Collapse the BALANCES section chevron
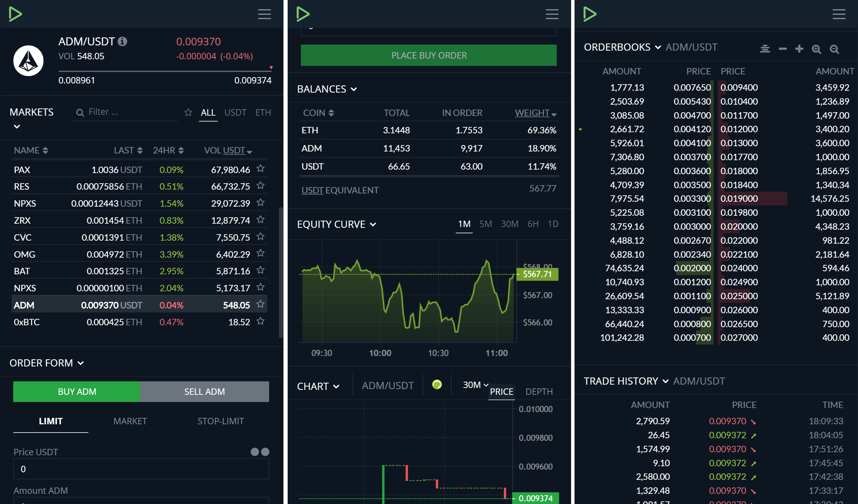This screenshot has width=858, height=504. pyautogui.click(x=354, y=89)
